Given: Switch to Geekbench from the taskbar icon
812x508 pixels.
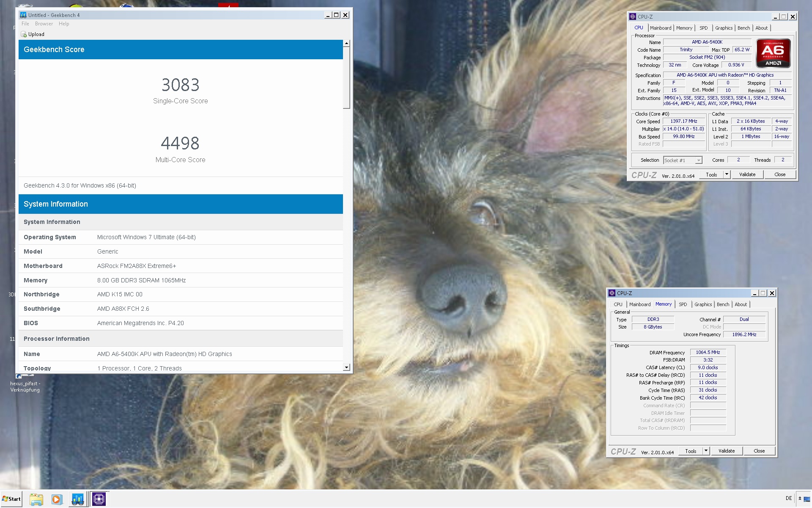Looking at the screenshot, I should pyautogui.click(x=78, y=499).
